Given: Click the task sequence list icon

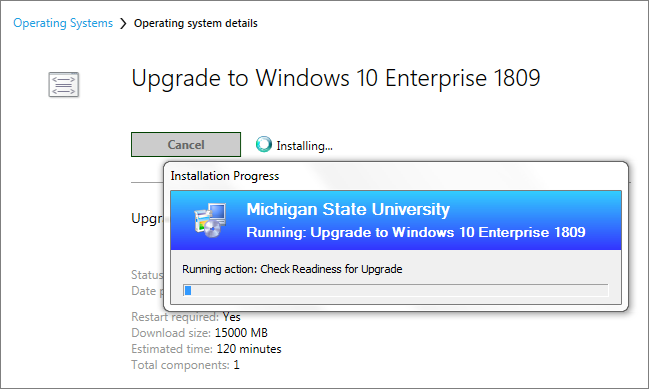Looking at the screenshot, I should pos(63,84).
